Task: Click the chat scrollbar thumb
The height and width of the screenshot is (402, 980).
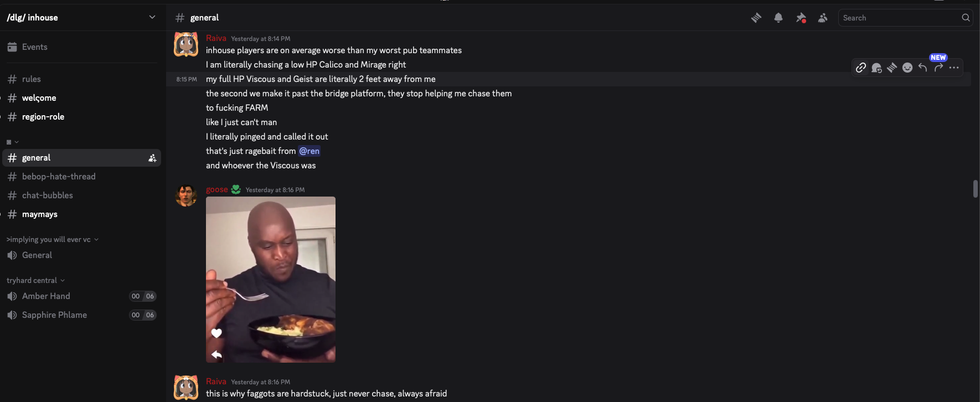Action: pos(975,189)
